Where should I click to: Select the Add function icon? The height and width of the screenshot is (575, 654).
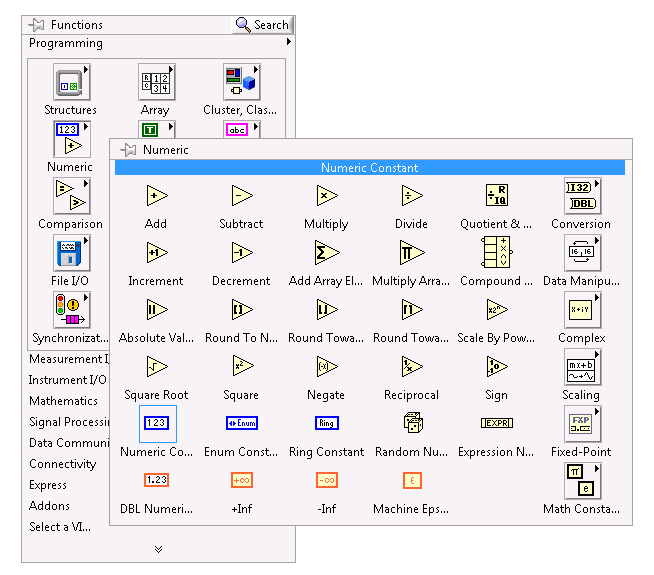pos(156,196)
